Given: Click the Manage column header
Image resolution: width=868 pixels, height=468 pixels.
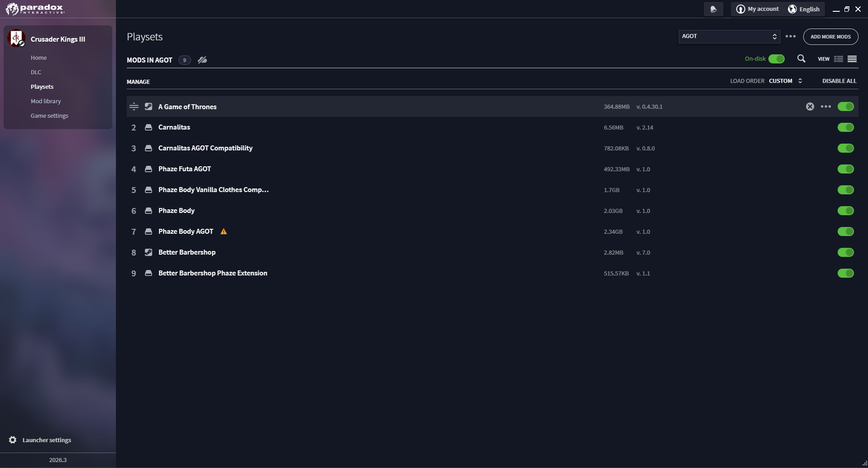Looking at the screenshot, I should click(138, 82).
